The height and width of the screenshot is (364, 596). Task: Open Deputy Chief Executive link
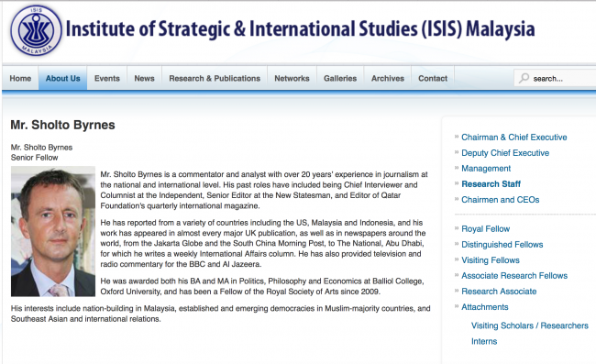[505, 153]
